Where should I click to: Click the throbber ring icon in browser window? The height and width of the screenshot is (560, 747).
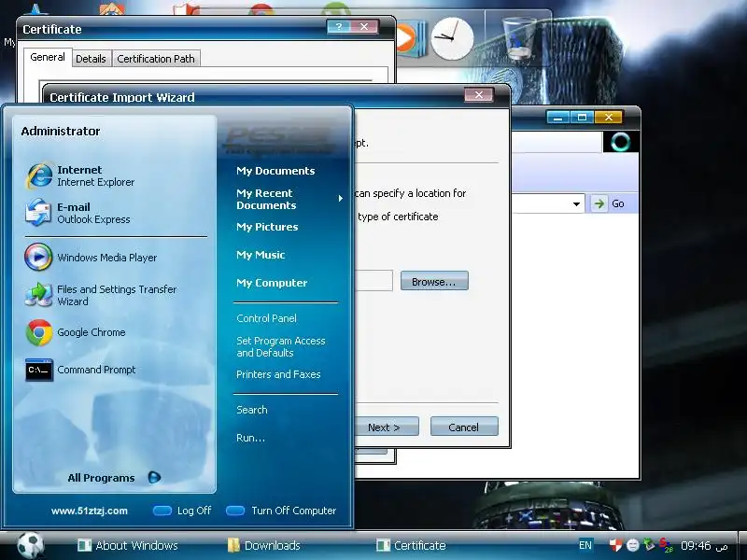(620, 142)
